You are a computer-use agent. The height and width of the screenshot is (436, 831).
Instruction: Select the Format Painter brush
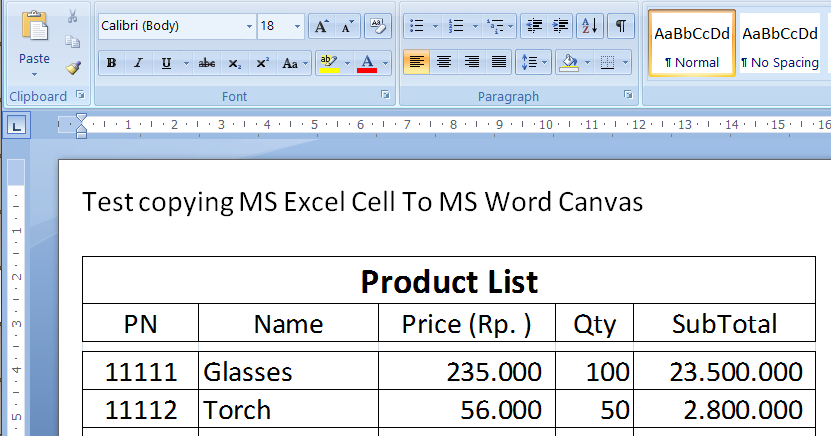73,67
